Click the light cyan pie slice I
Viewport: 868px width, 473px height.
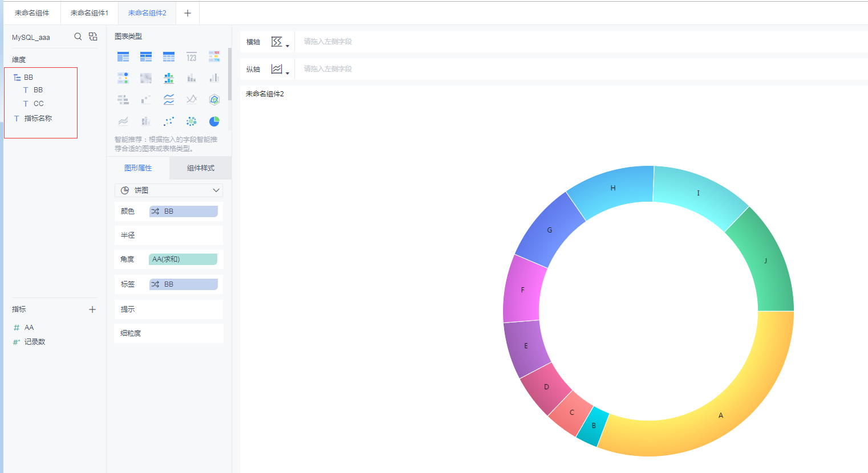[x=698, y=193]
